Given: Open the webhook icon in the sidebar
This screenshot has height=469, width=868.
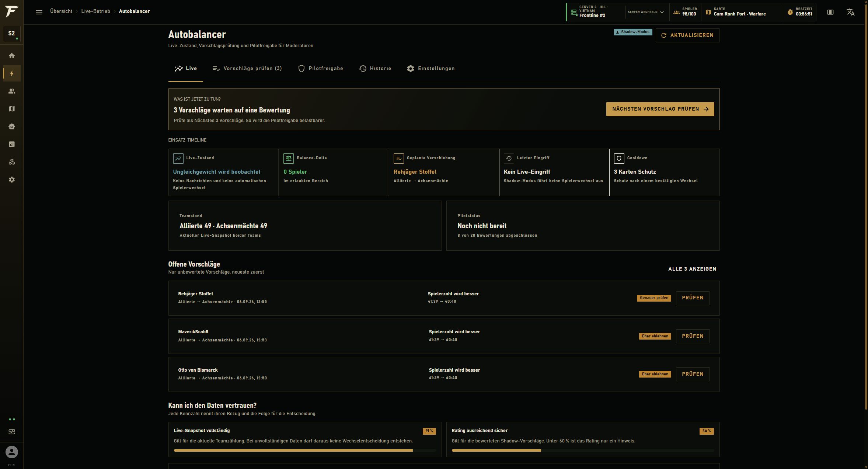Looking at the screenshot, I should click(12, 162).
